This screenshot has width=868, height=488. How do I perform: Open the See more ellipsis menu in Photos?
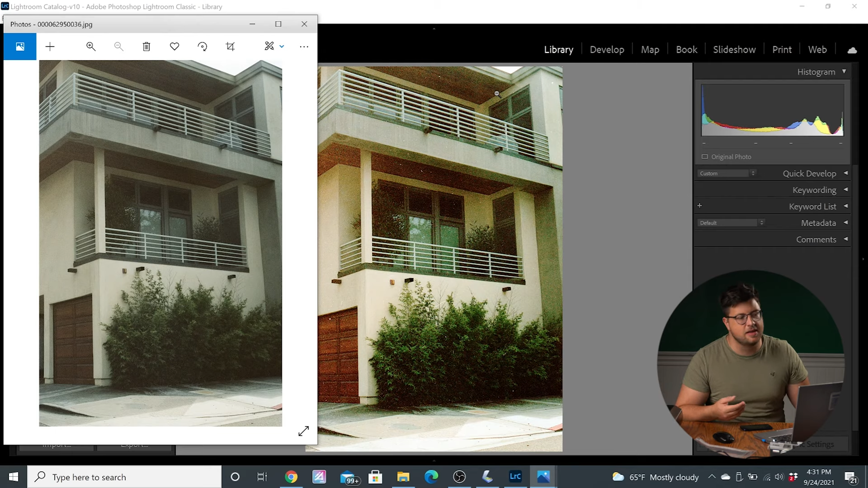click(304, 47)
